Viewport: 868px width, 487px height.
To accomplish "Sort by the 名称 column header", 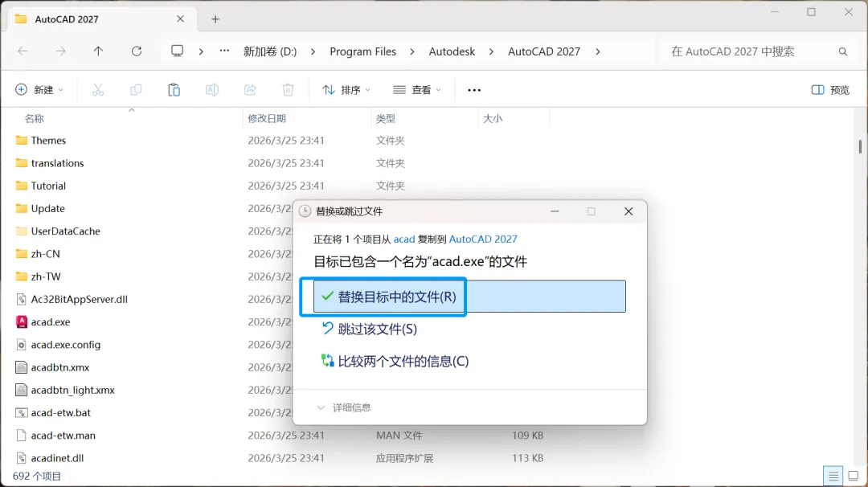I will [34, 118].
